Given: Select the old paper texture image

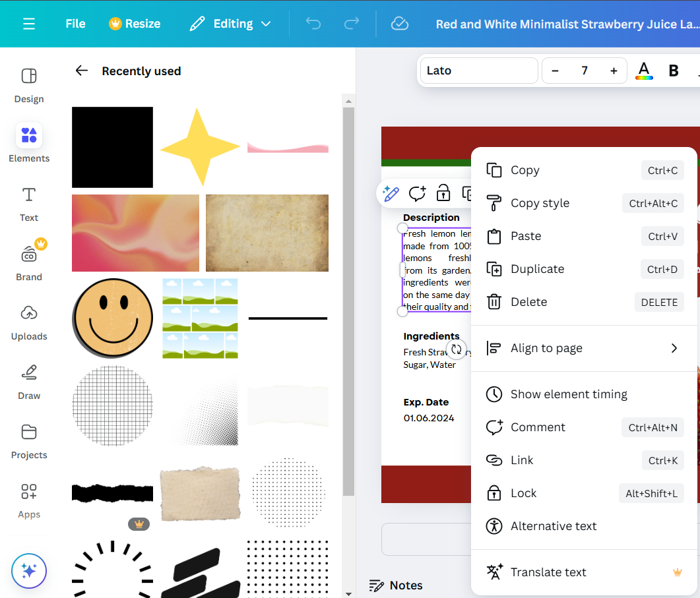Looking at the screenshot, I should pyautogui.click(x=267, y=233).
